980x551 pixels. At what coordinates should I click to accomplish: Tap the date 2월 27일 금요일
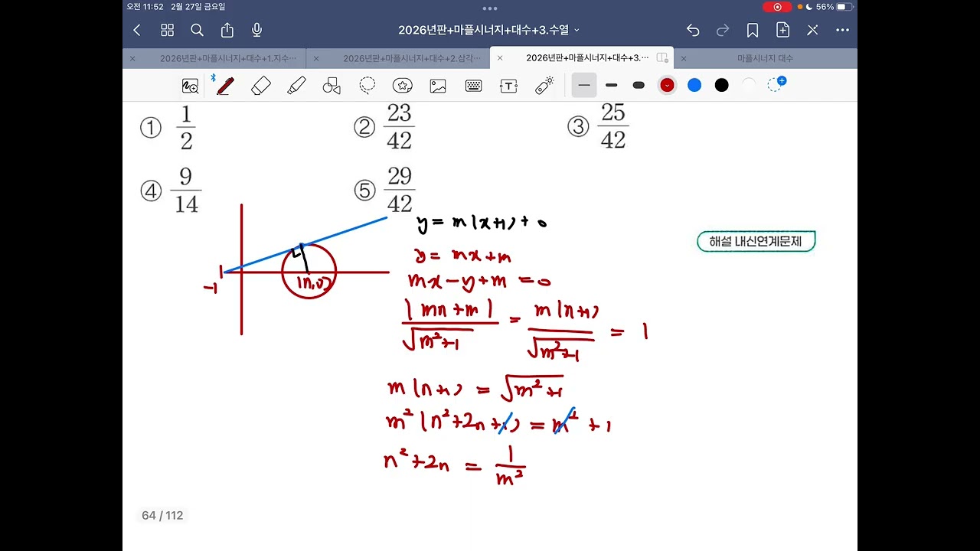[x=198, y=7]
